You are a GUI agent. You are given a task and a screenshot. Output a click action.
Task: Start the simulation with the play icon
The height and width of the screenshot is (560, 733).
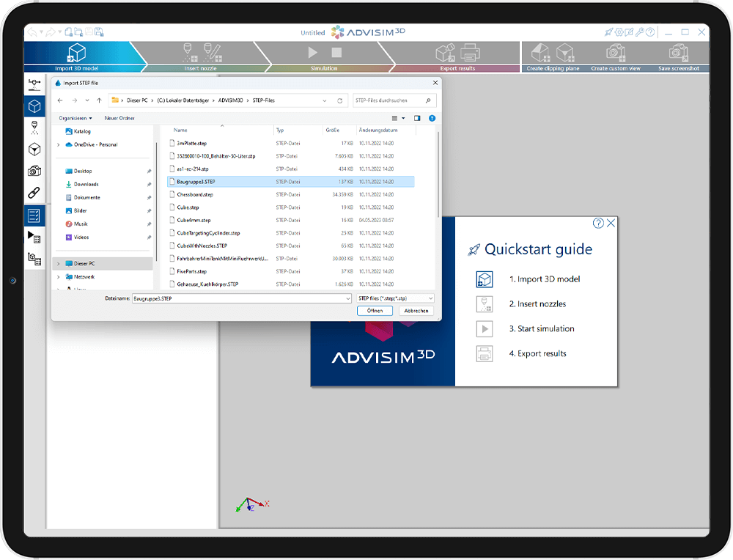313,52
